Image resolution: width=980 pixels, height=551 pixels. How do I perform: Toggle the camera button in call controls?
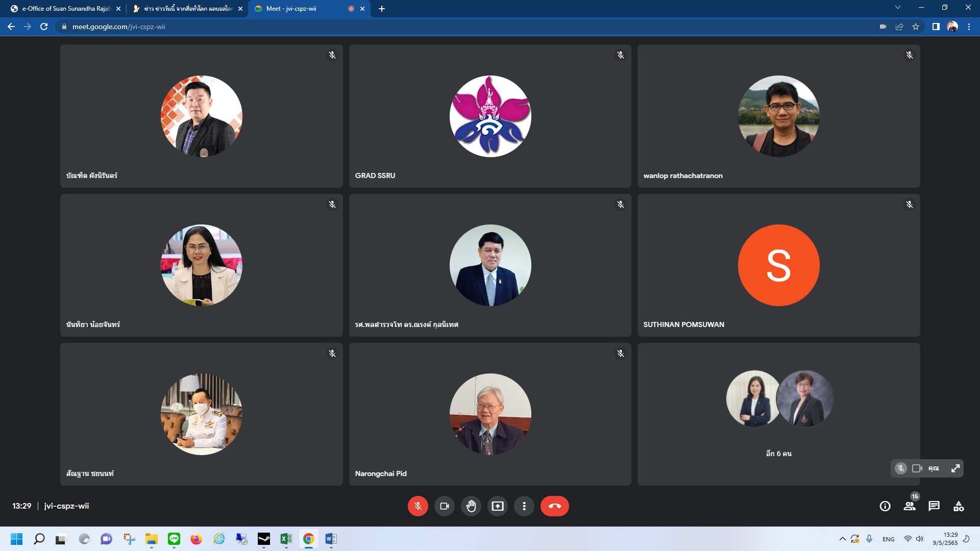click(444, 506)
